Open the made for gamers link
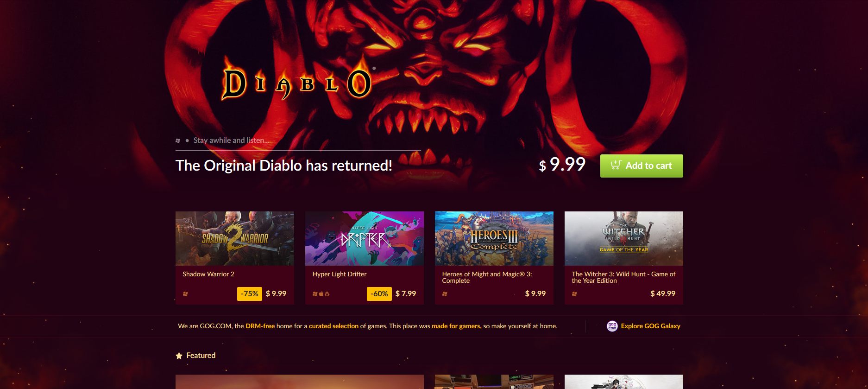The height and width of the screenshot is (389, 868). 456,326
